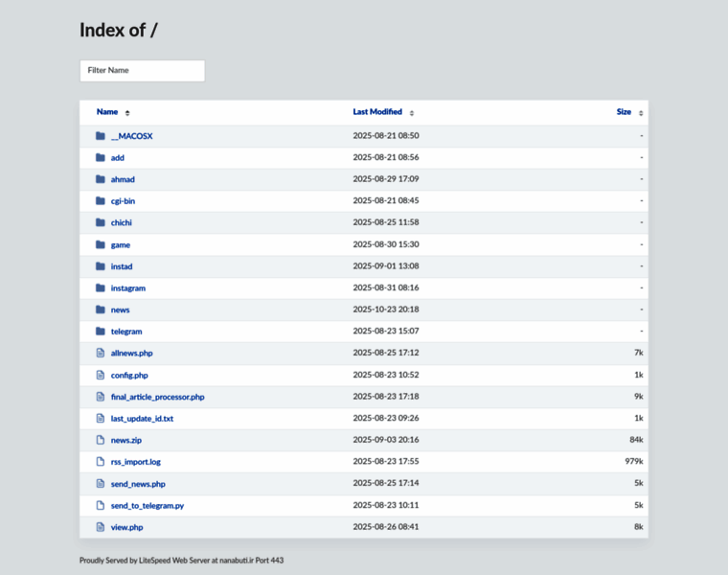Click the Size column sort arrows

point(641,113)
